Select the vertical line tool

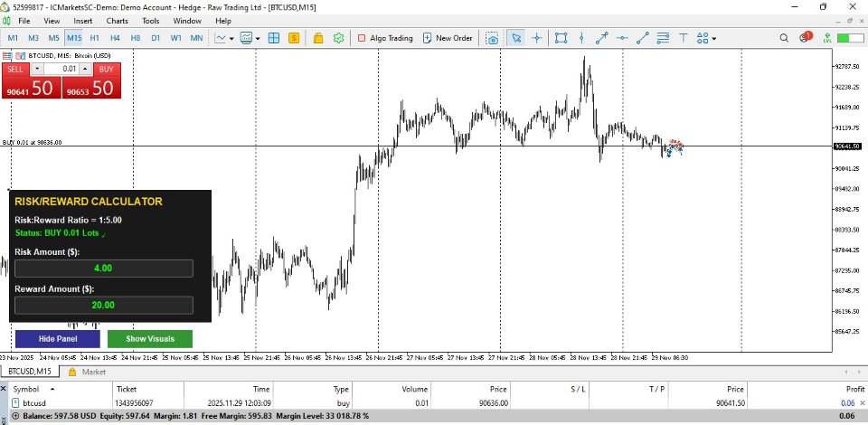point(581,38)
